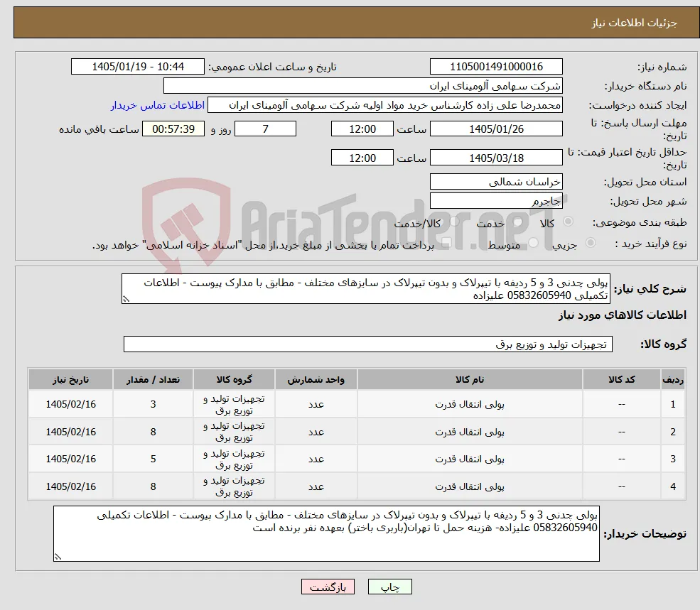The width and height of the screenshot is (700, 610).
Task: Select the کالا radio button
Action: pos(569,222)
